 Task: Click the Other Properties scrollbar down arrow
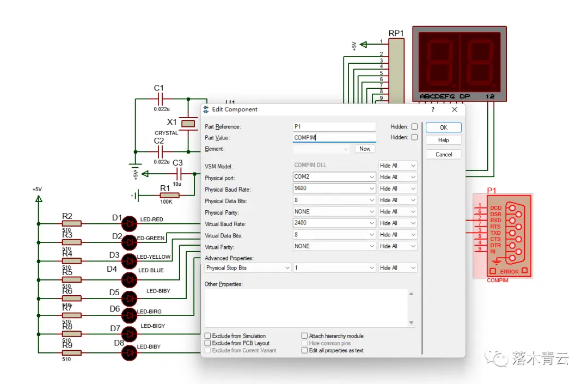click(x=411, y=322)
